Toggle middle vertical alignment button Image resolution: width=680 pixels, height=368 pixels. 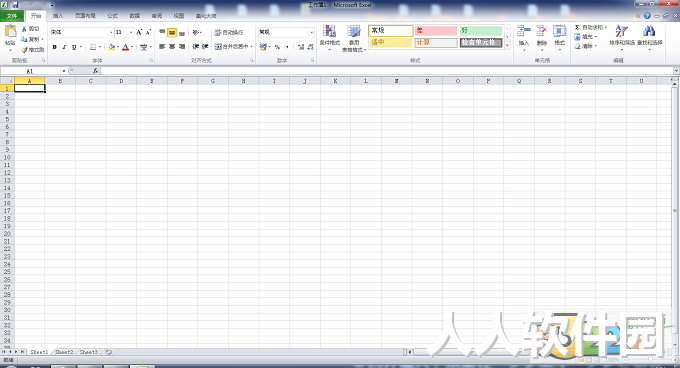172,33
